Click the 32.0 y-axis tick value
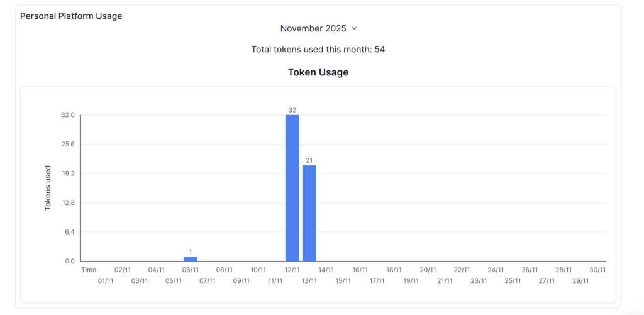This screenshot has height=315, width=644. 68,115
